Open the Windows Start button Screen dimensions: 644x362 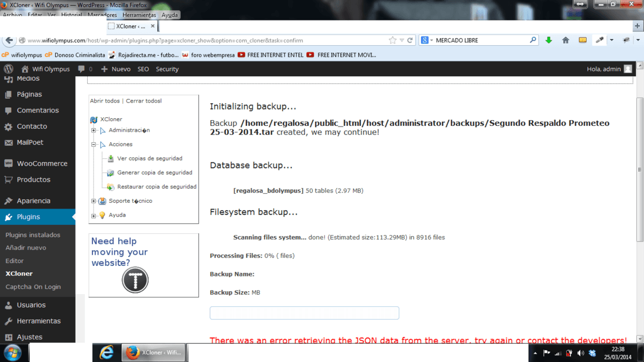click(13, 353)
